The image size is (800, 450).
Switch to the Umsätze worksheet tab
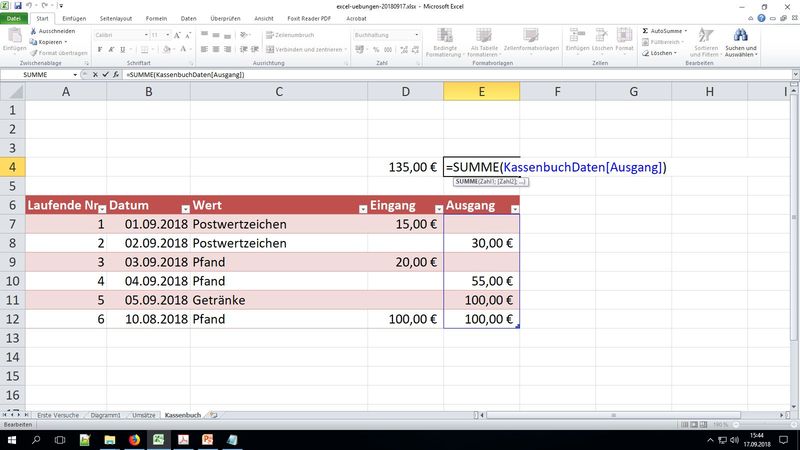pyautogui.click(x=142, y=414)
